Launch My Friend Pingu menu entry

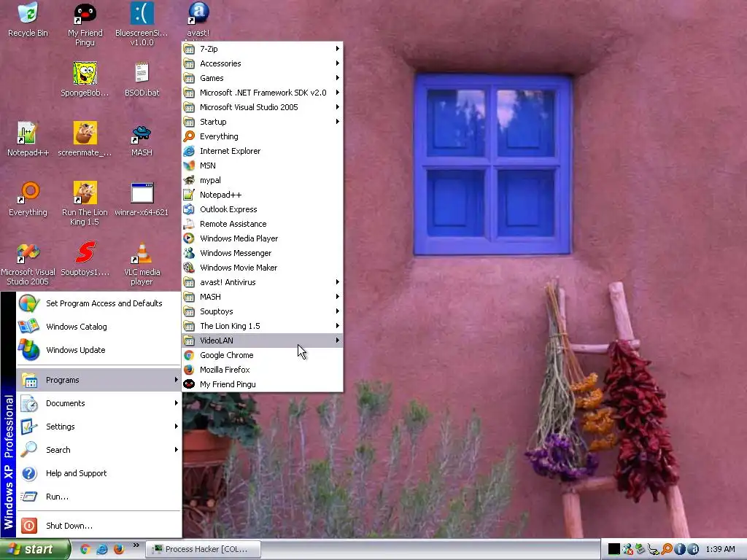pos(262,384)
